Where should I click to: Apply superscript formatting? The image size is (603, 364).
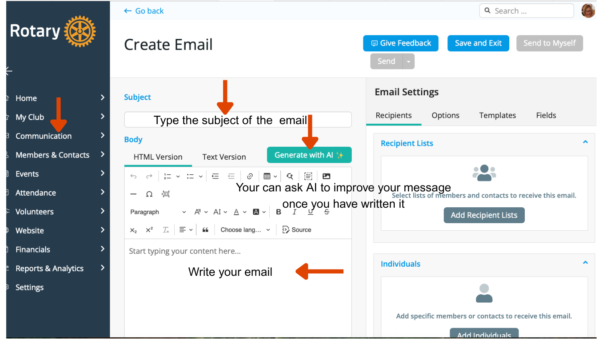[x=149, y=230]
